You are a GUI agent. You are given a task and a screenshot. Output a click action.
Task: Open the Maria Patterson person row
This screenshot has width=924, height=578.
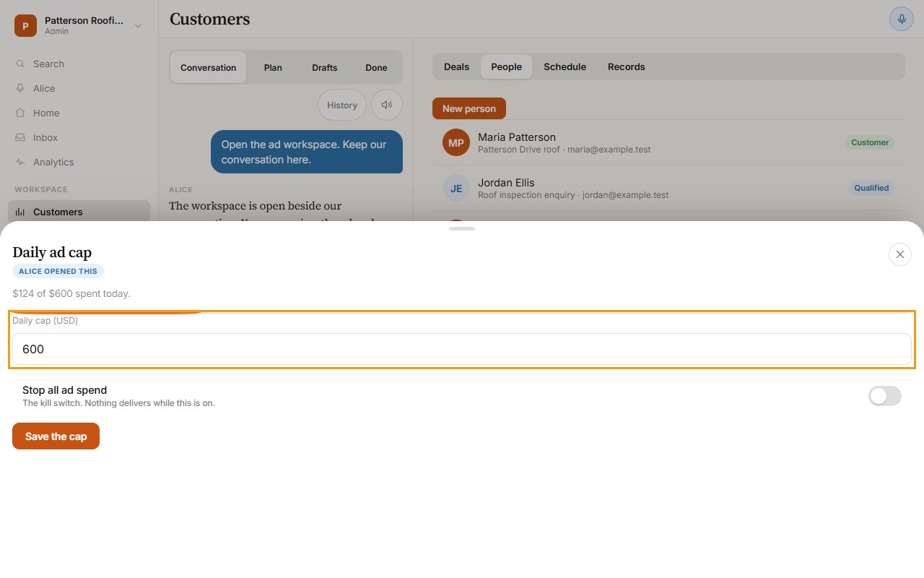click(668, 142)
